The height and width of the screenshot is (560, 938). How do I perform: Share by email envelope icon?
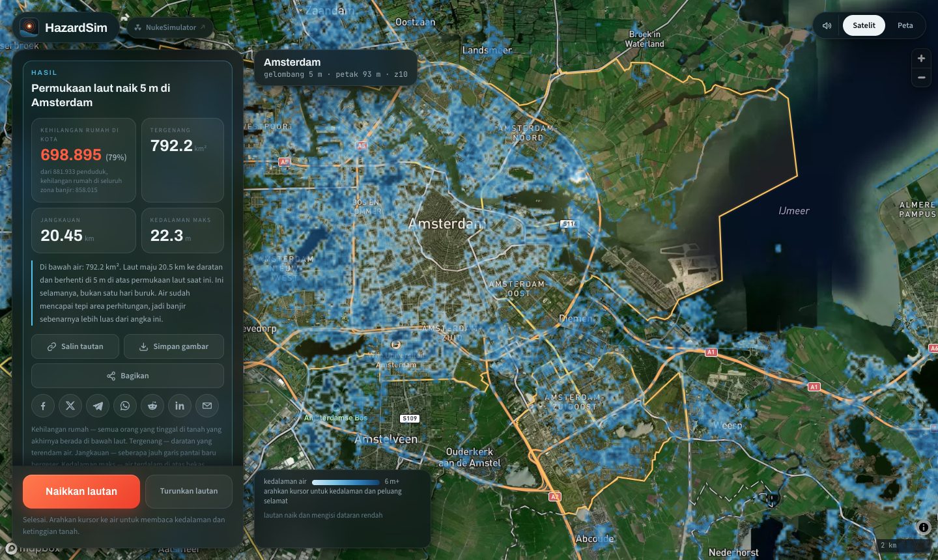tap(207, 406)
